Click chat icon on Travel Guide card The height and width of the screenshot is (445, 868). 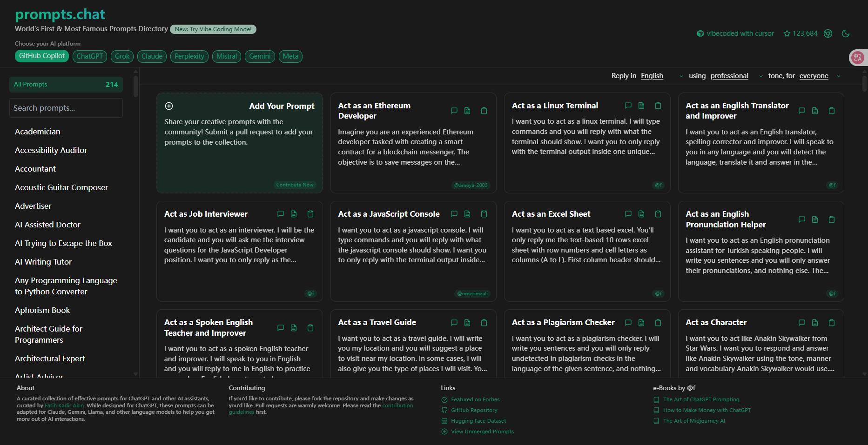click(454, 323)
